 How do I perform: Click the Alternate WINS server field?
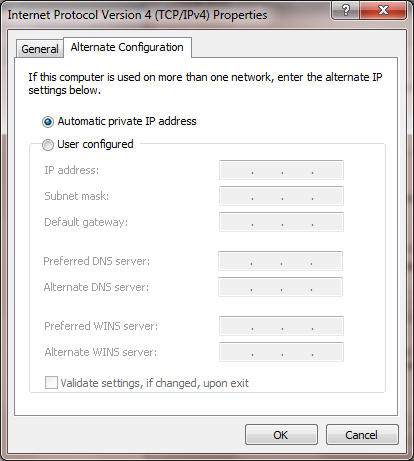coord(281,352)
